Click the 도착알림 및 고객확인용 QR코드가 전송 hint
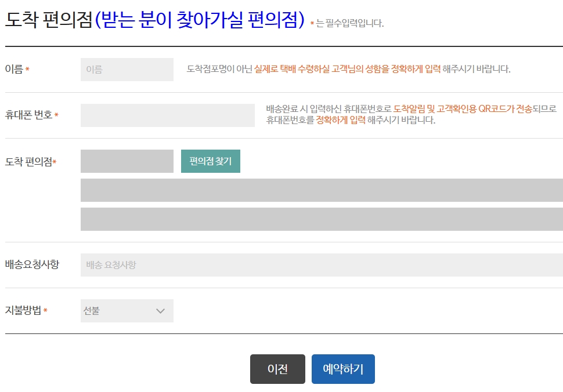 (x=463, y=108)
